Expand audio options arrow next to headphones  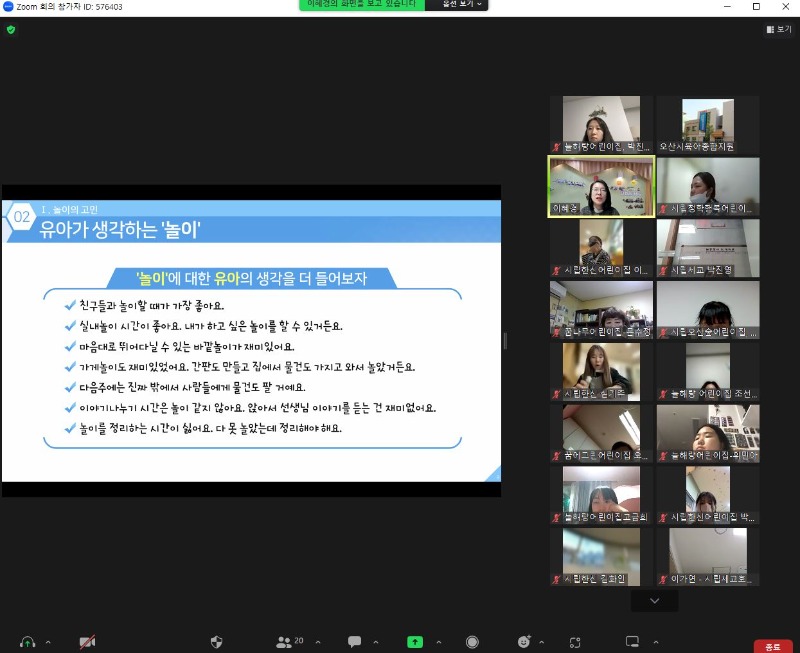pyautogui.click(x=48, y=641)
